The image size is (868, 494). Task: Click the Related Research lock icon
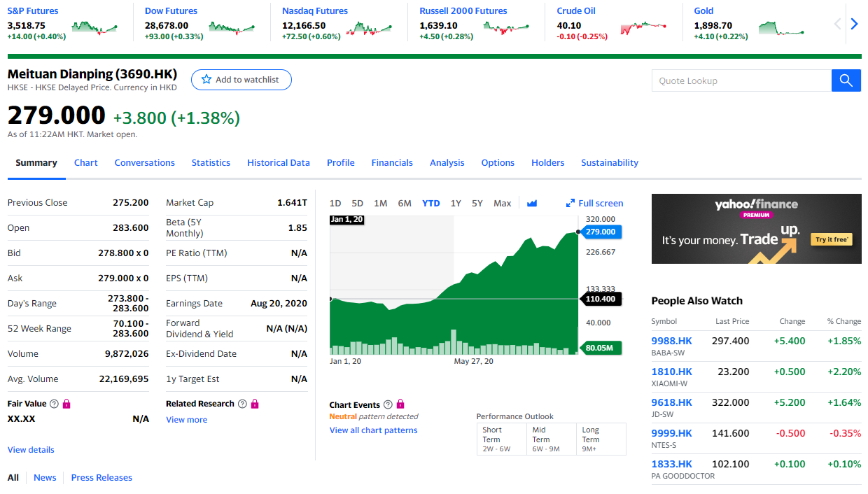[x=255, y=404]
